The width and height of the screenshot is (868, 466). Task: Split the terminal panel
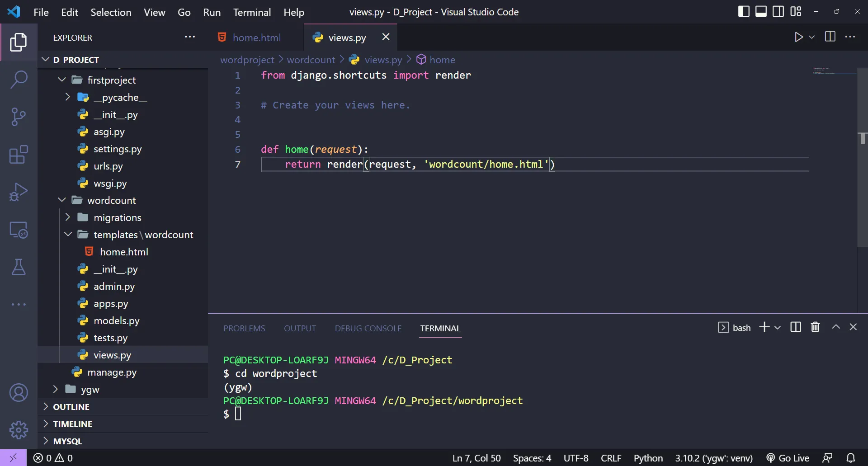coord(796,327)
